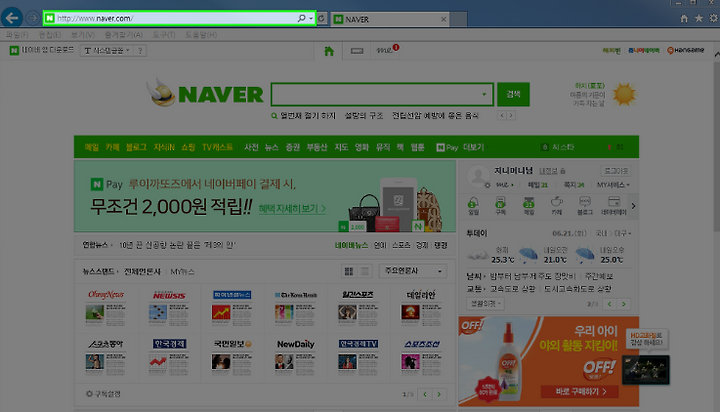Viewport: 720px width, 412px height.
Task: Open the NewDaily newsstand thumbnail
Action: 295,356
